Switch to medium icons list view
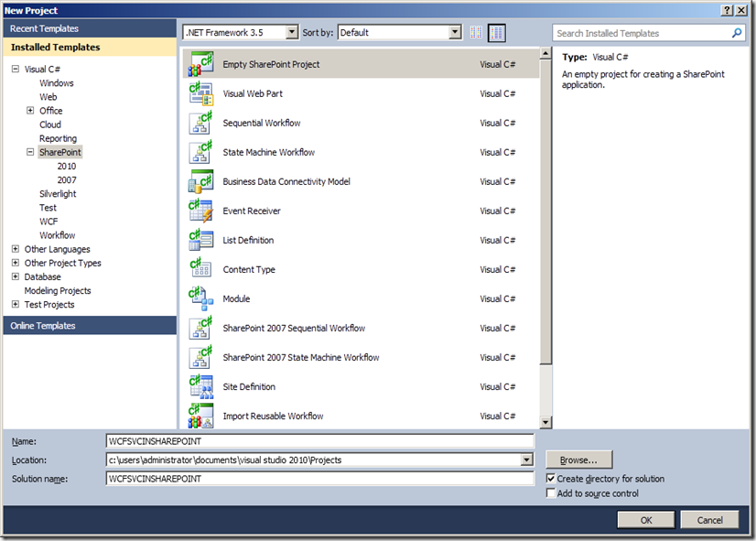 click(x=496, y=33)
